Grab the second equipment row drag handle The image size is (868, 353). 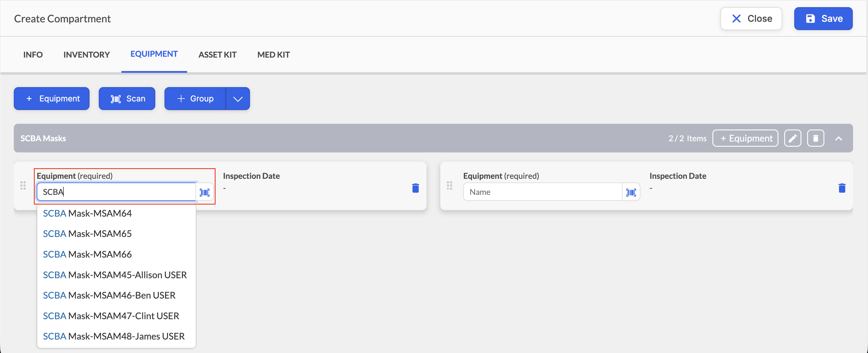449,185
